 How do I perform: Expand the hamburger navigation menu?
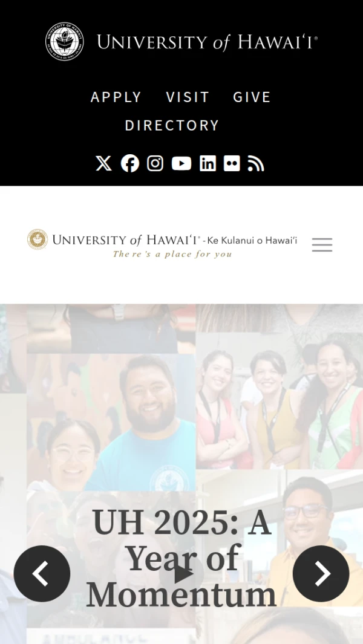click(x=322, y=245)
